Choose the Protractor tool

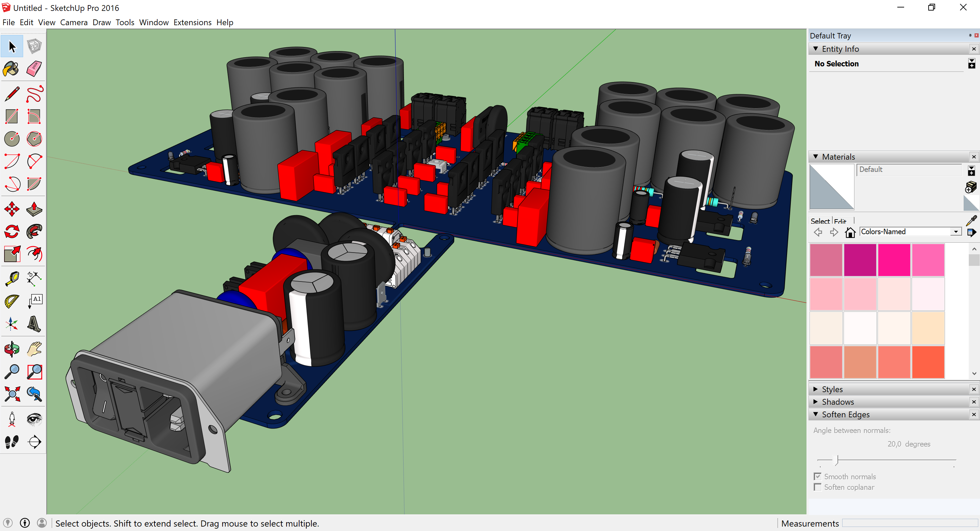point(12,302)
